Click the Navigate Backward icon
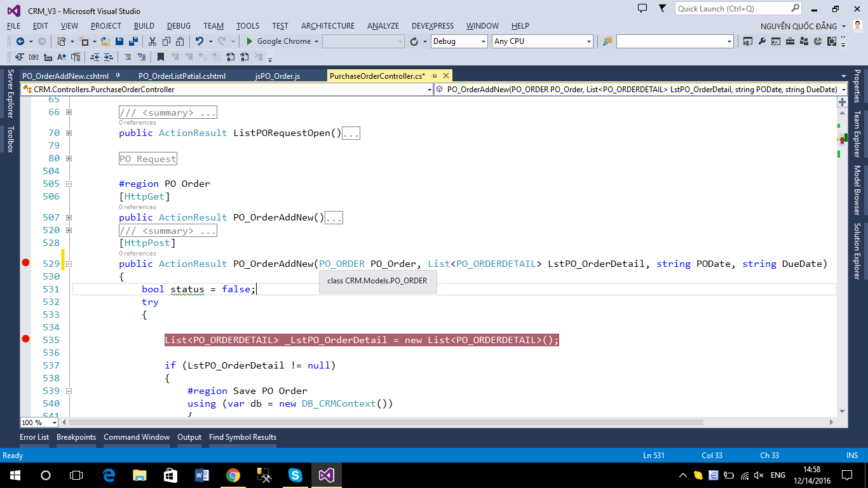 (x=20, y=41)
